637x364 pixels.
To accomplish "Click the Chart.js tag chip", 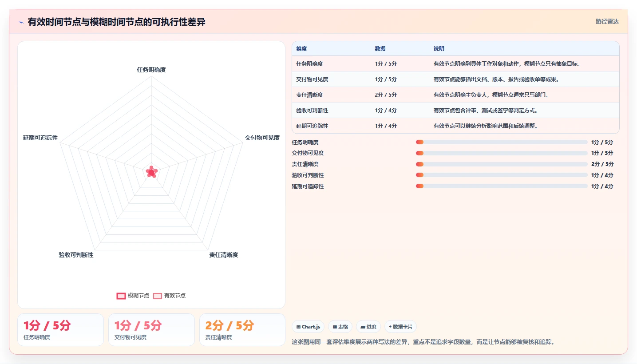I will (308, 327).
